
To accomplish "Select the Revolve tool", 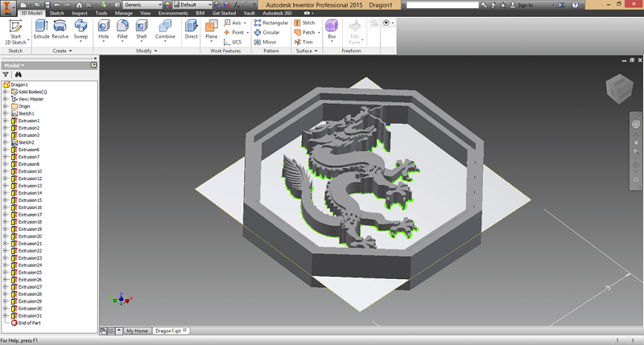I will [x=60, y=30].
